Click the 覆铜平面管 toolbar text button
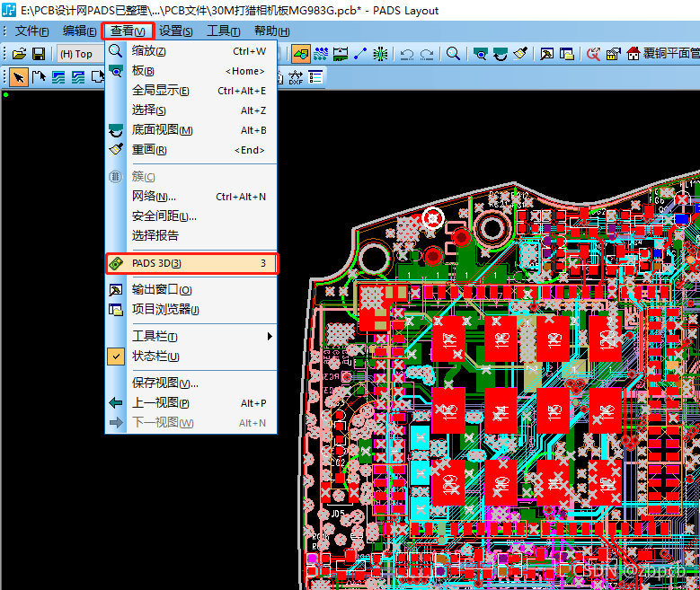The image size is (700, 590). [671, 54]
